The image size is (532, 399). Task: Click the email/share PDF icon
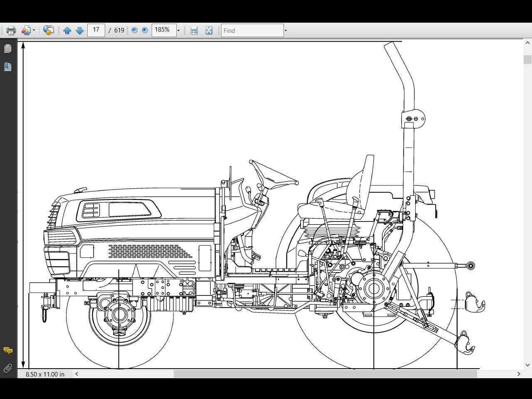[25, 30]
